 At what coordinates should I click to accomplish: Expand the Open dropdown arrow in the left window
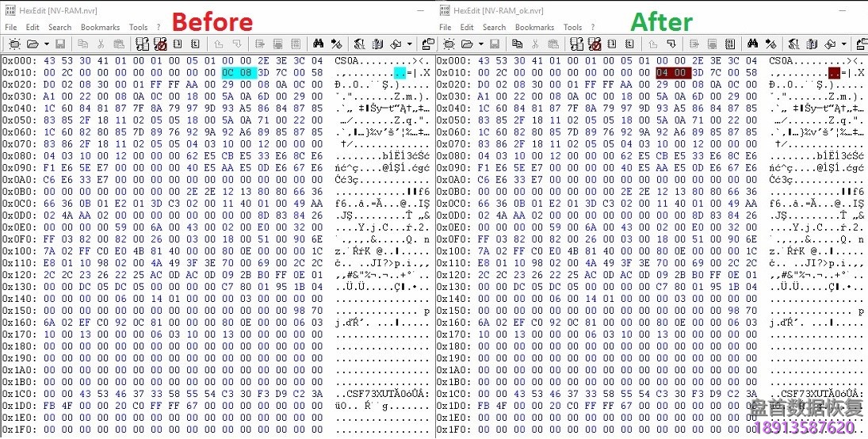[x=47, y=44]
